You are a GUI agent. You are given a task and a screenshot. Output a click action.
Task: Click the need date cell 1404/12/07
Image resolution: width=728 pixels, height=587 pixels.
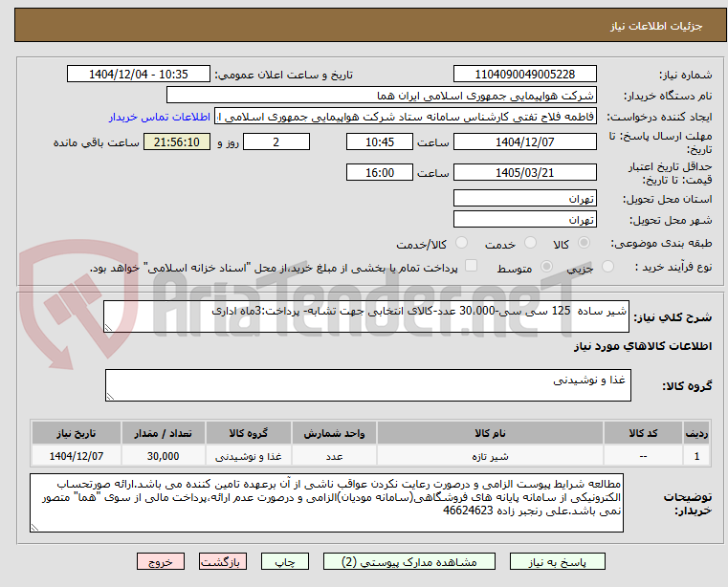pyautogui.click(x=77, y=456)
